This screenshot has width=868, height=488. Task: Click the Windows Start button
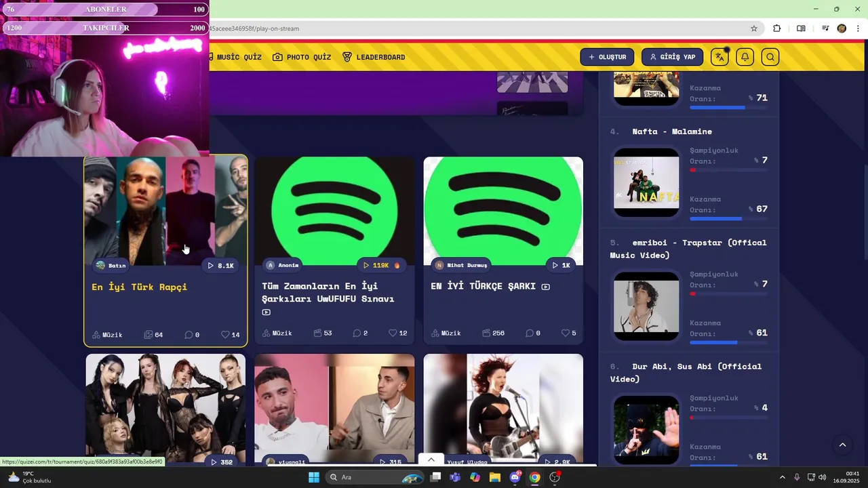click(x=314, y=477)
